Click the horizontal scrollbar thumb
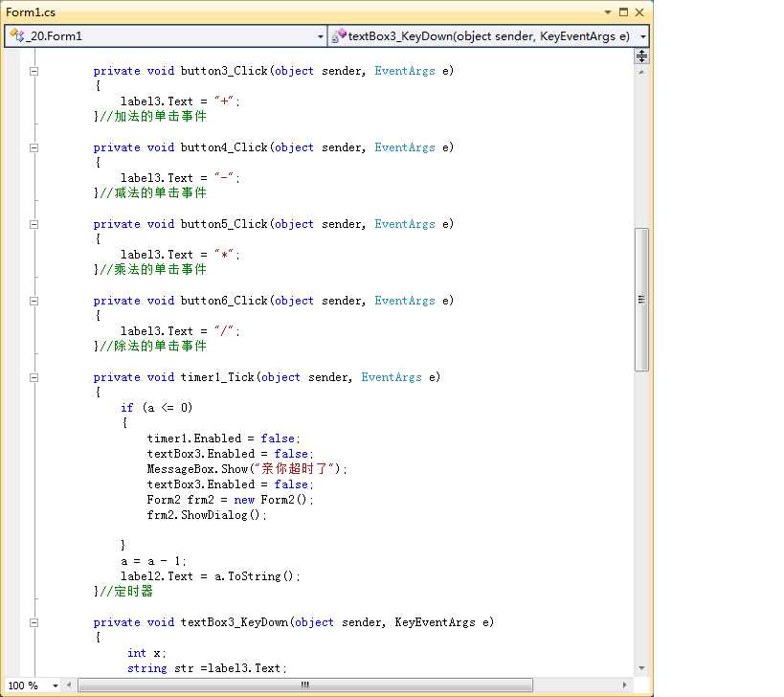Screen dimensions: 784x697 [305, 685]
